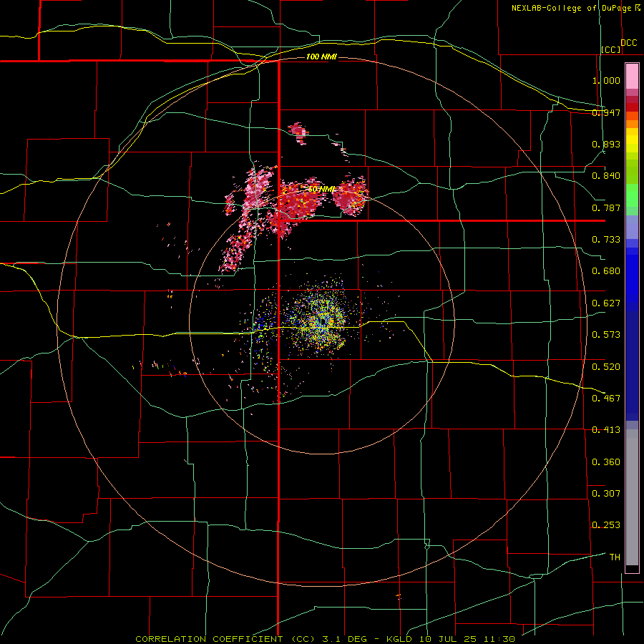Pick the bright green segment of the color bar
Screen dimensions: 644x644
tap(632, 195)
